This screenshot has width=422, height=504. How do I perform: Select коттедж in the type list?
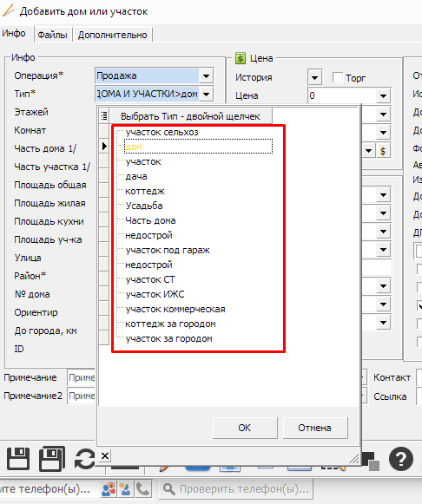pos(145,191)
